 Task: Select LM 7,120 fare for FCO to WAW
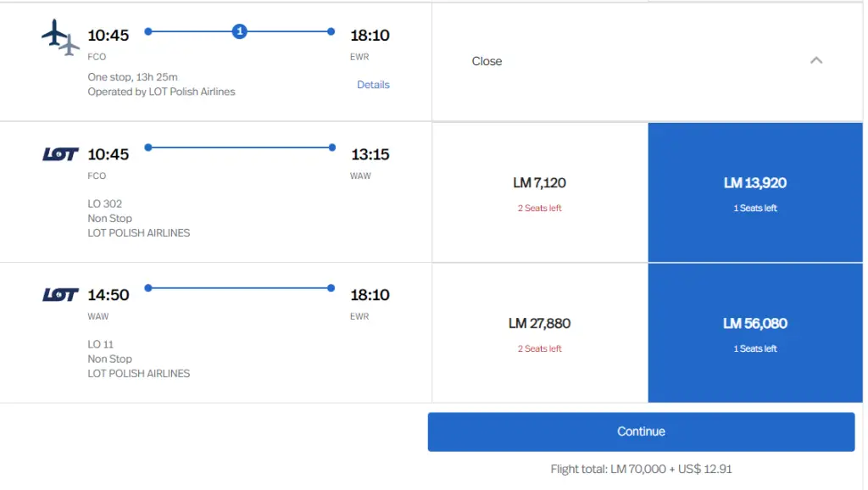click(x=540, y=192)
